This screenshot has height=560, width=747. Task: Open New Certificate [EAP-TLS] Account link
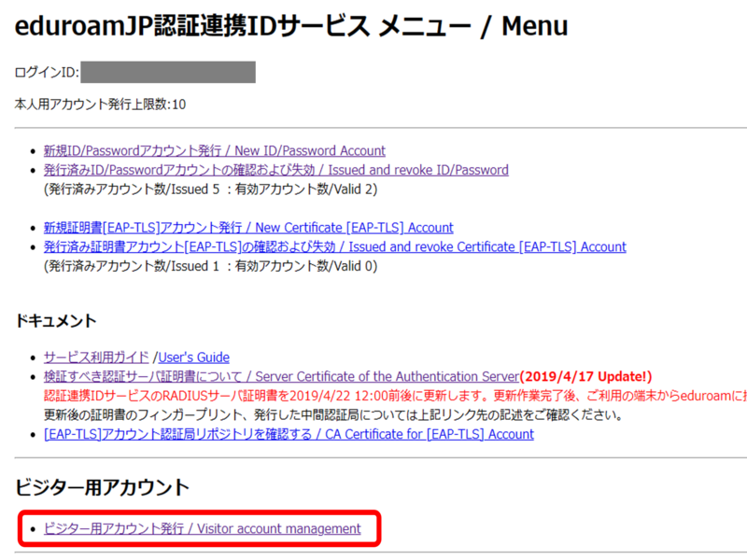click(248, 228)
